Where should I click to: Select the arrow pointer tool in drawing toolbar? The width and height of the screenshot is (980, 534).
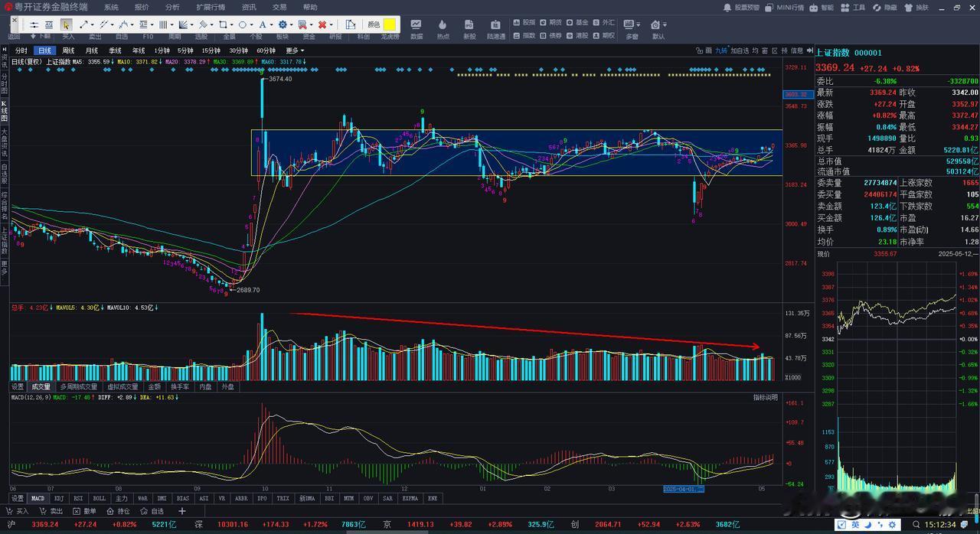click(x=66, y=24)
